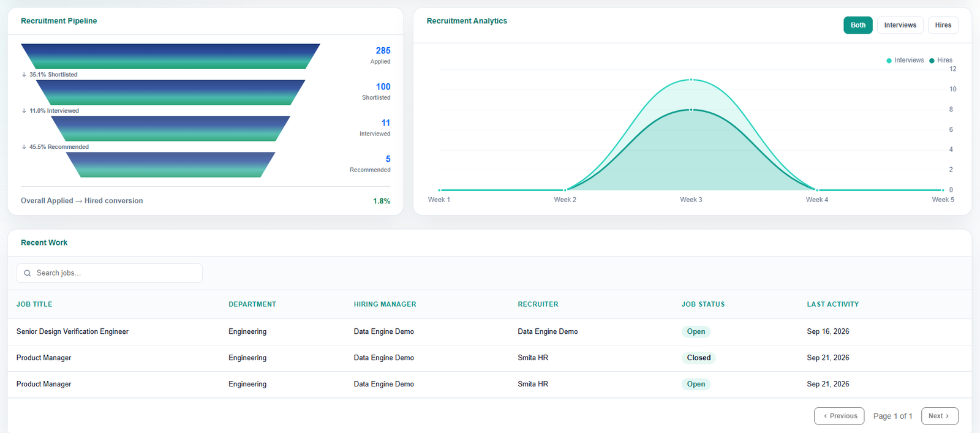Click the 35.1% Shortlisted conversion label
980x433 pixels.
pos(53,75)
